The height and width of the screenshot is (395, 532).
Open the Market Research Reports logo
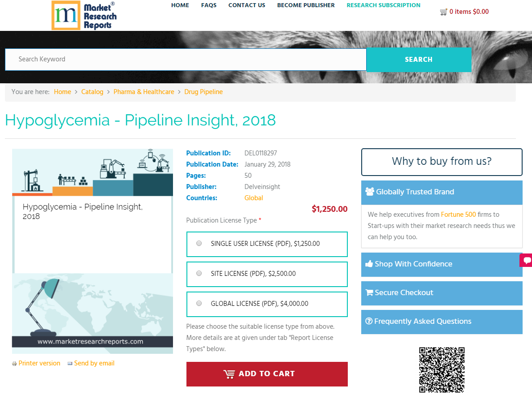click(x=84, y=16)
